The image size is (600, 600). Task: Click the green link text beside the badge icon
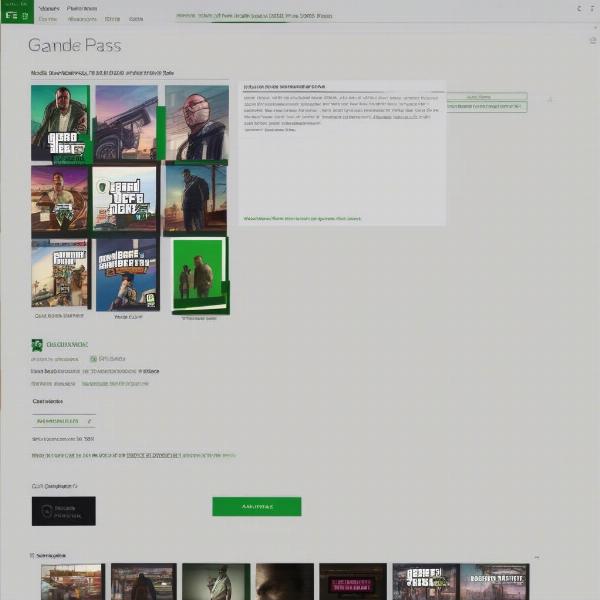pos(67,344)
